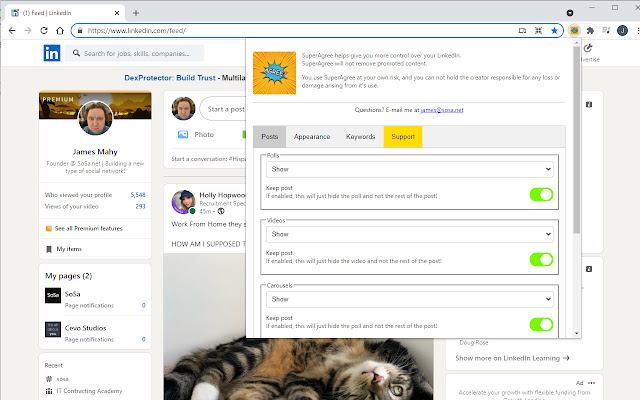
Task: Open See all Premium features link
Action: pos(89,229)
